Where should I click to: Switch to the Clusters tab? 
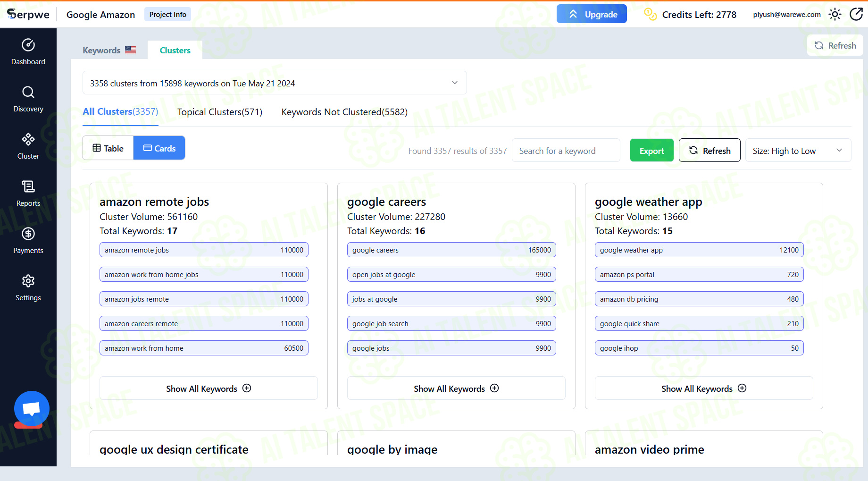[x=175, y=50]
